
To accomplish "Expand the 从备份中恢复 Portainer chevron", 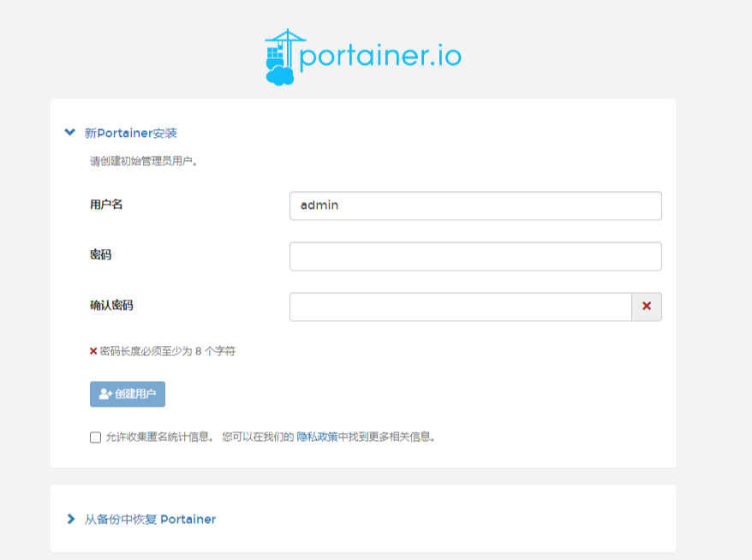I will [71, 519].
